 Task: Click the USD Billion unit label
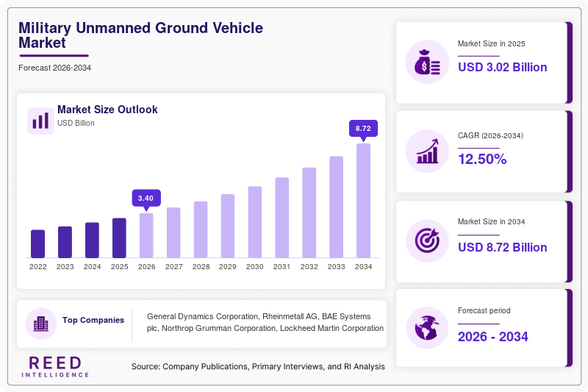point(76,124)
